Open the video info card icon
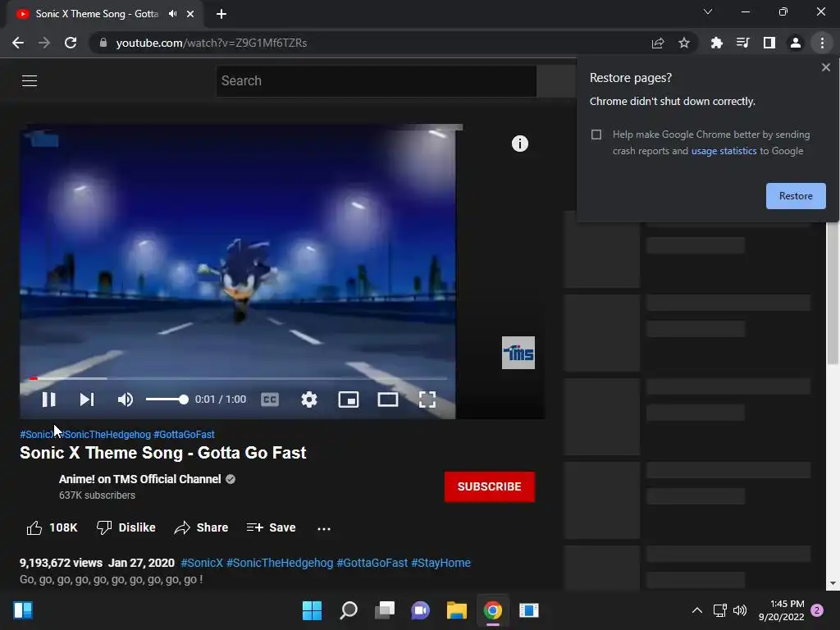Viewport: 840px width, 630px height. pos(519,144)
